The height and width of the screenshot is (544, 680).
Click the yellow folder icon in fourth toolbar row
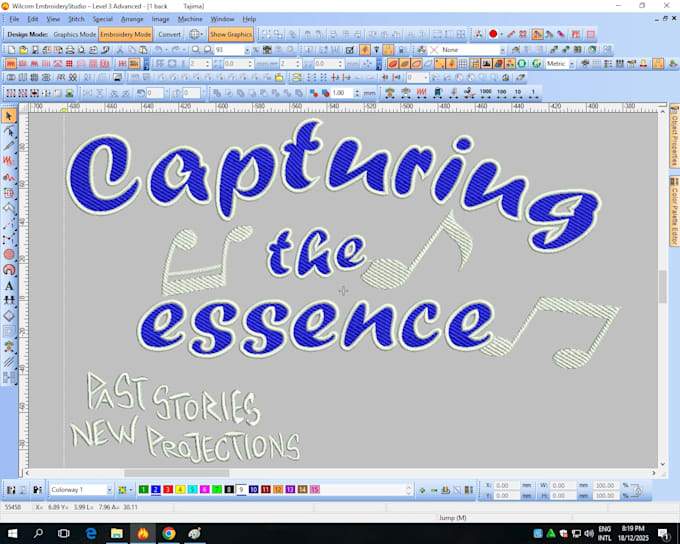[279, 78]
